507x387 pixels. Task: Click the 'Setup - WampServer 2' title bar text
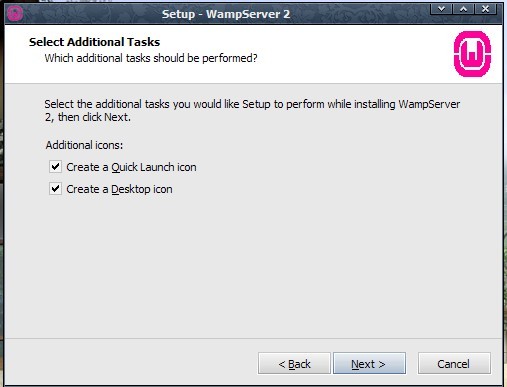(x=226, y=14)
